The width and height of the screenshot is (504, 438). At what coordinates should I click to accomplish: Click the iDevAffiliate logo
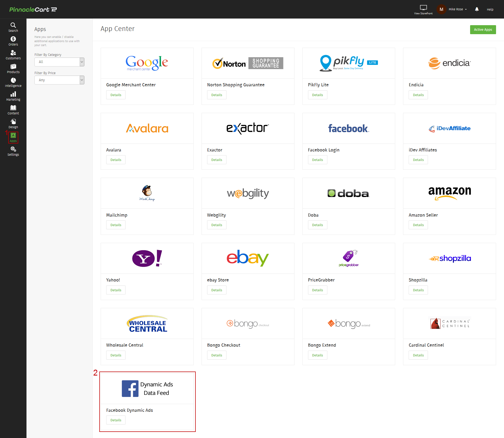pos(449,129)
